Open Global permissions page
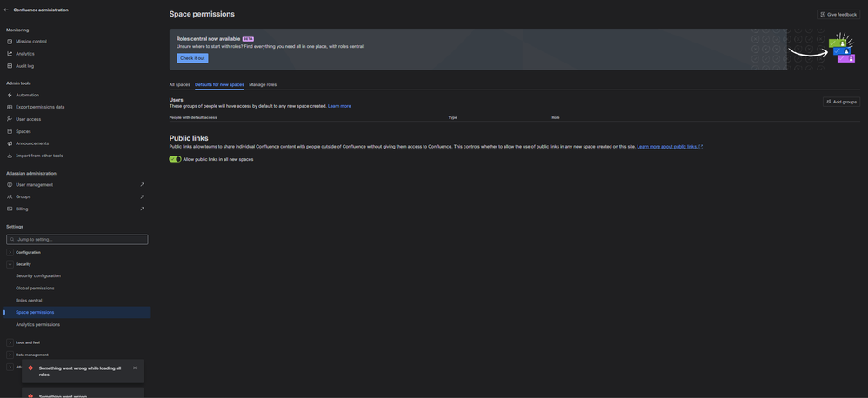 pos(35,288)
